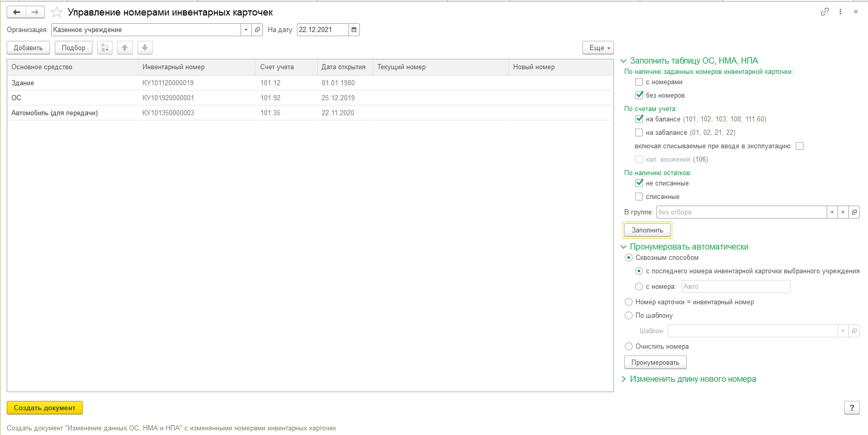Click inventory number КУ101350000003 cell

pyautogui.click(x=197, y=113)
